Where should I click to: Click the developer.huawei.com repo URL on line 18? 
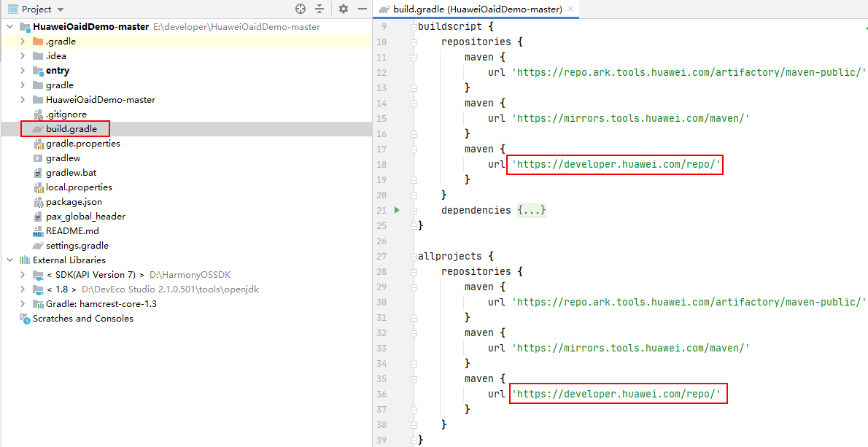click(616, 165)
